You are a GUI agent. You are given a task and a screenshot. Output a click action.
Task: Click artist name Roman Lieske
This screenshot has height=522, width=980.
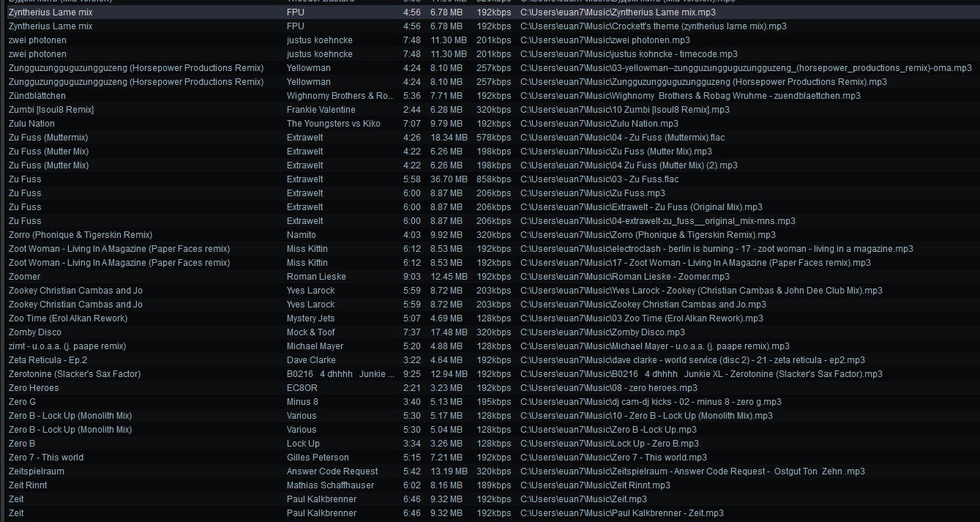point(316,277)
